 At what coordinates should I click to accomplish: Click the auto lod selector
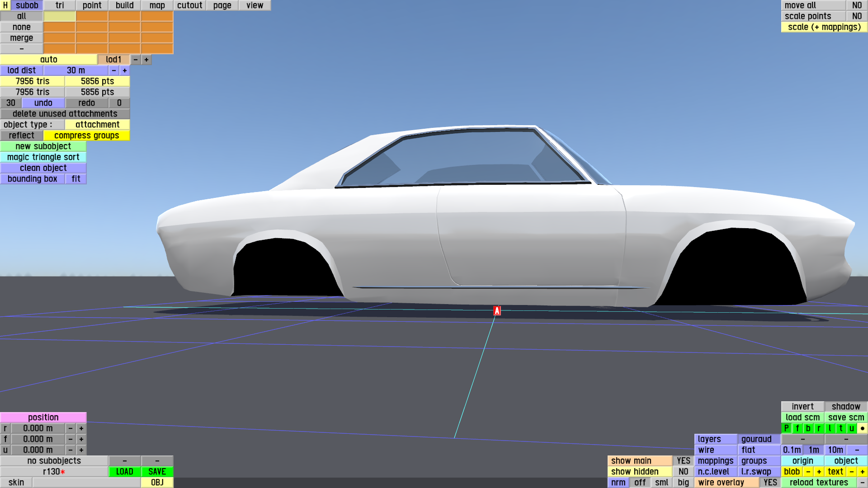tap(48, 60)
